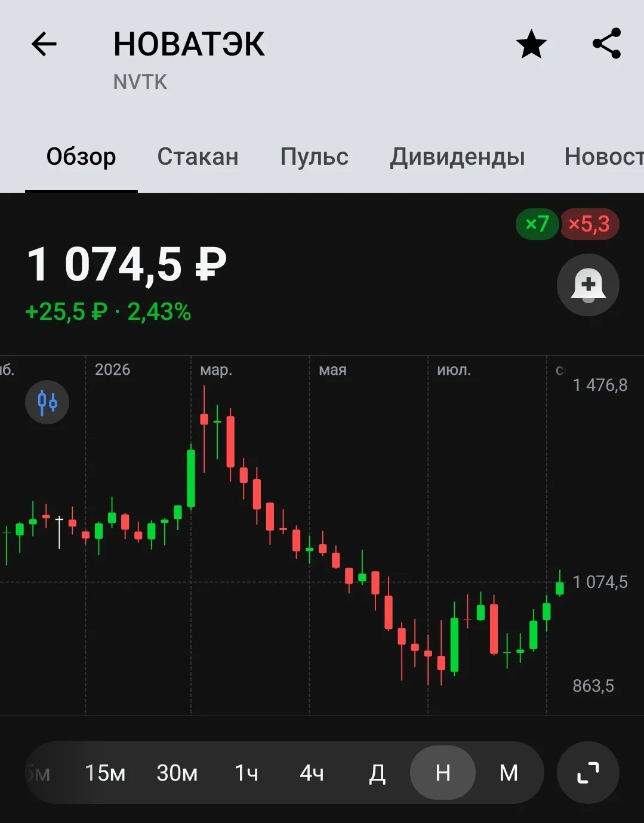Tap the red ×5,3 leverage badge
This screenshot has width=644, height=823.
589,224
